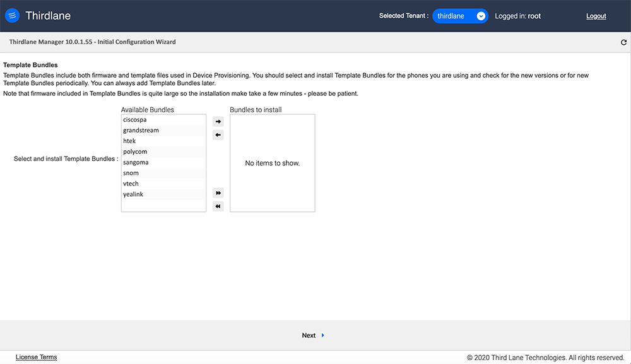This screenshot has width=631, height=364.
Task: Click the Selected Tenant label
Action: tap(404, 16)
